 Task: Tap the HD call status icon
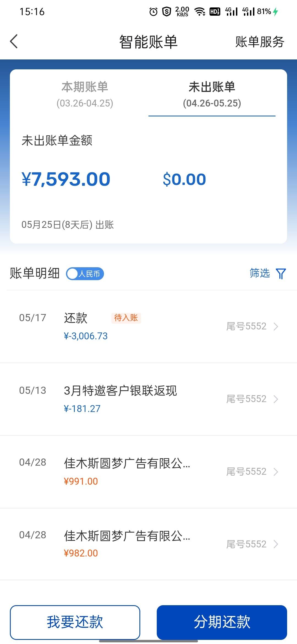pyautogui.click(x=215, y=12)
